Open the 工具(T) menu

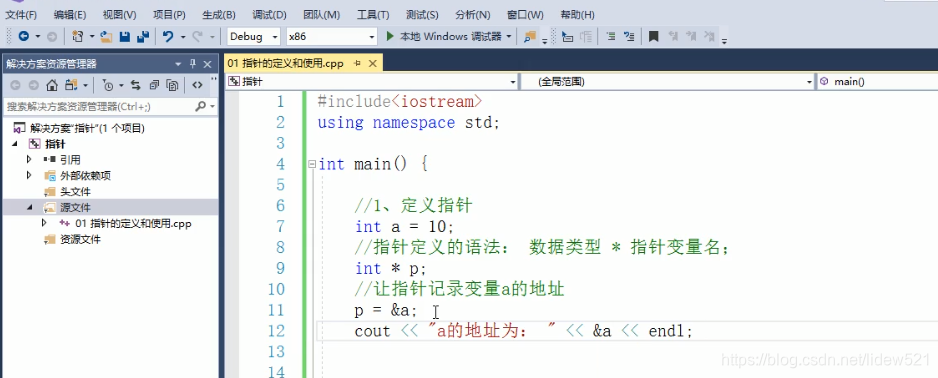point(373,14)
